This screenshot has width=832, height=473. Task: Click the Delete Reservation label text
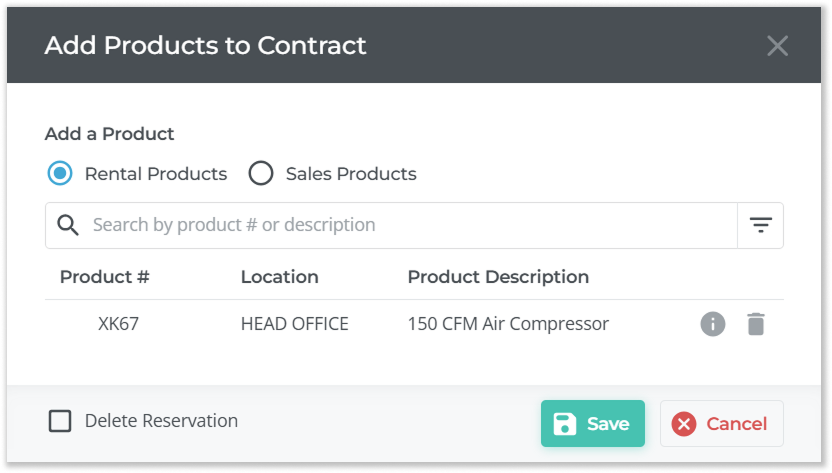click(161, 421)
